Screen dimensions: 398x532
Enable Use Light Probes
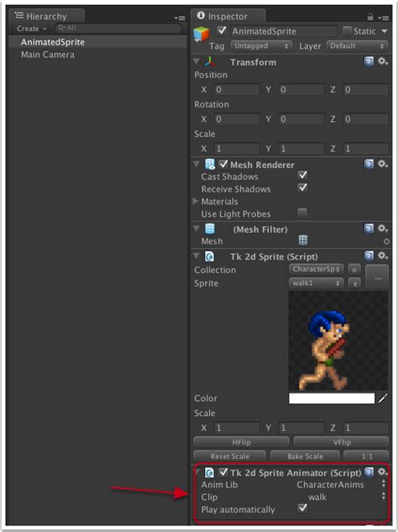coord(302,213)
